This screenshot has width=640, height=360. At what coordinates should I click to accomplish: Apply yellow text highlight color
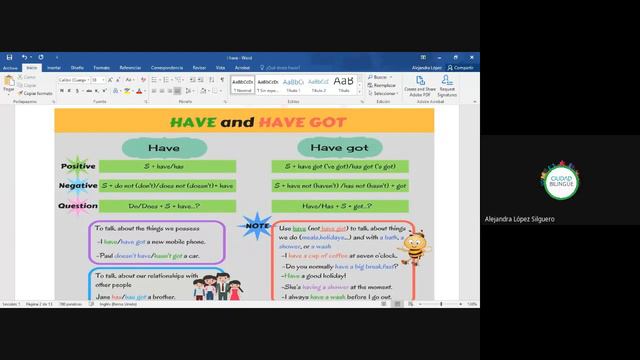pyautogui.click(x=127, y=91)
